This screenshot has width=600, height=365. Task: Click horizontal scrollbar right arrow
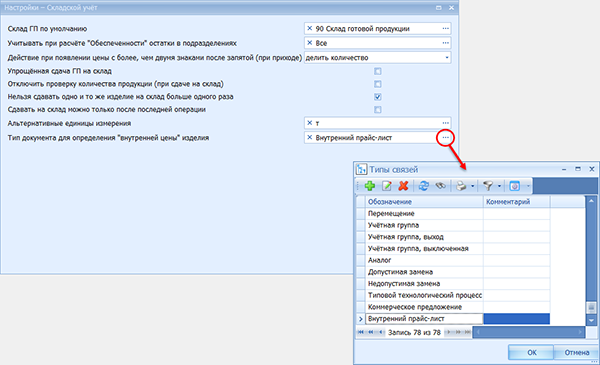click(x=580, y=332)
